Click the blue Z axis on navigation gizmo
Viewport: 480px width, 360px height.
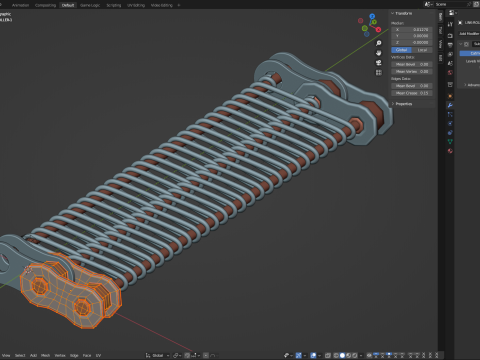(372, 16)
